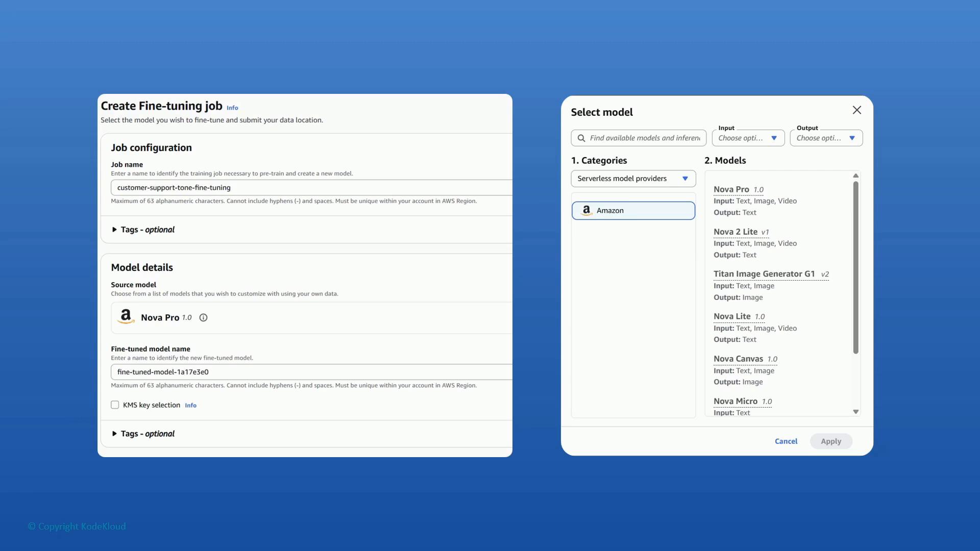Click the 'Model details' heading
This screenshot has width=980, height=551.
(x=142, y=268)
